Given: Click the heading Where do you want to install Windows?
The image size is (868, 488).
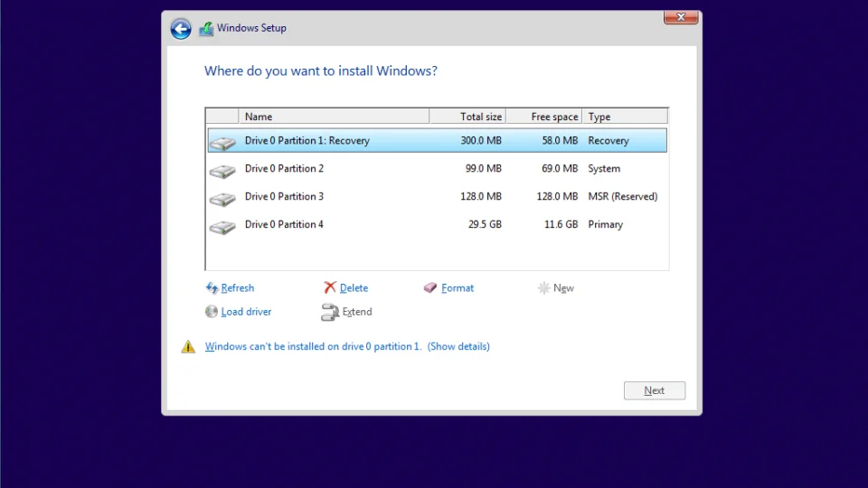Looking at the screenshot, I should pyautogui.click(x=320, y=70).
